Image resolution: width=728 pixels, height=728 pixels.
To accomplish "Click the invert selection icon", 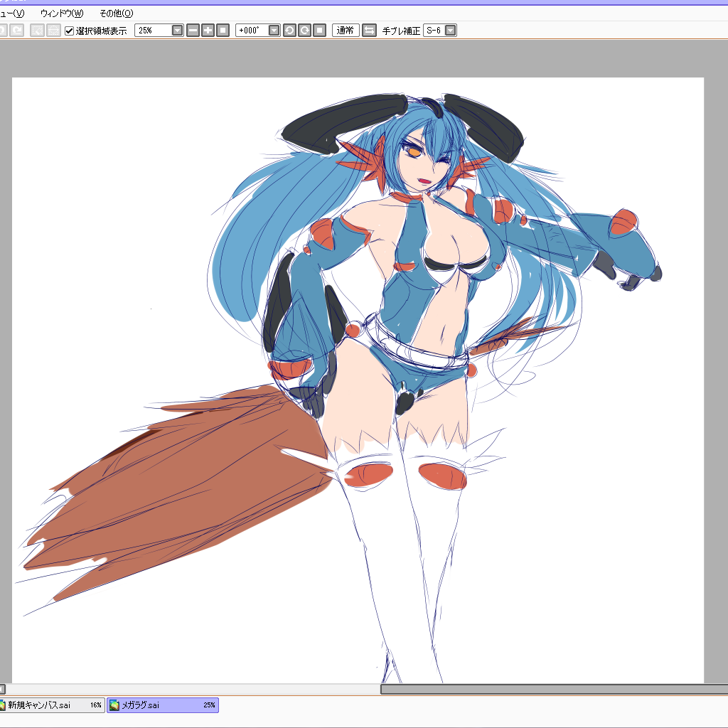I will tap(53, 31).
